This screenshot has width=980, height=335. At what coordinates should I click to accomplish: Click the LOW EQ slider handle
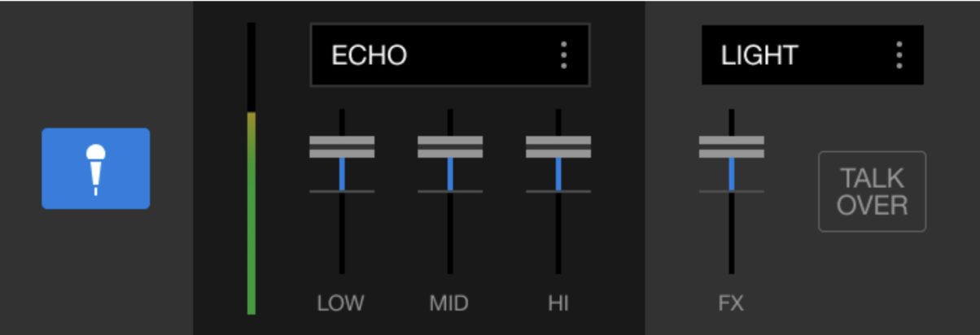(x=342, y=146)
